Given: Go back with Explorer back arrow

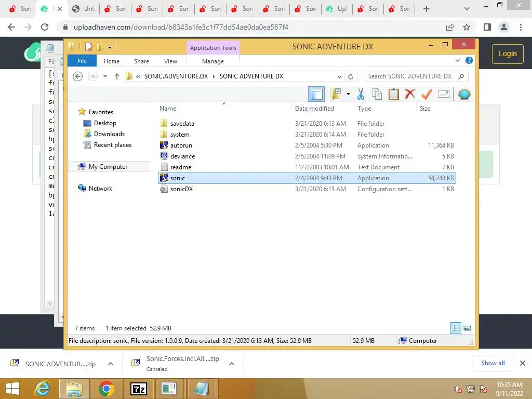Looking at the screenshot, I should 78,76.
